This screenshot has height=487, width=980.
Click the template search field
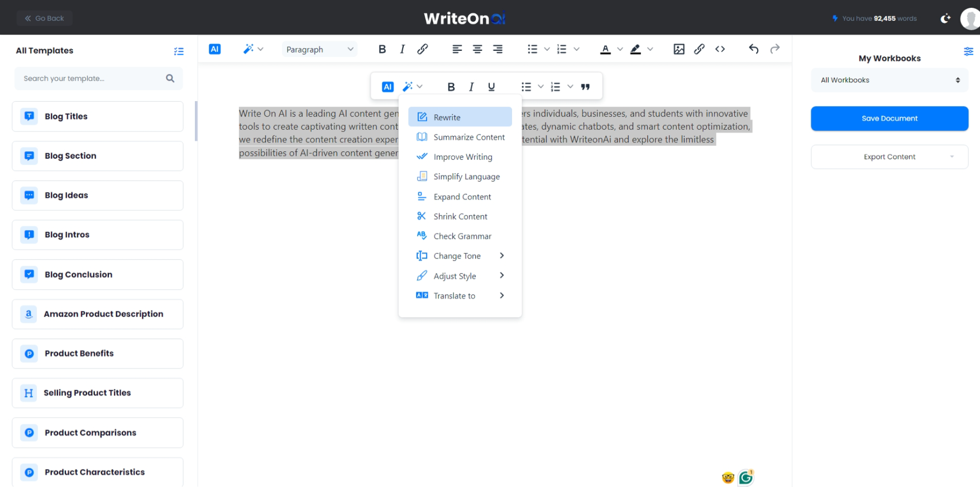[99, 78]
